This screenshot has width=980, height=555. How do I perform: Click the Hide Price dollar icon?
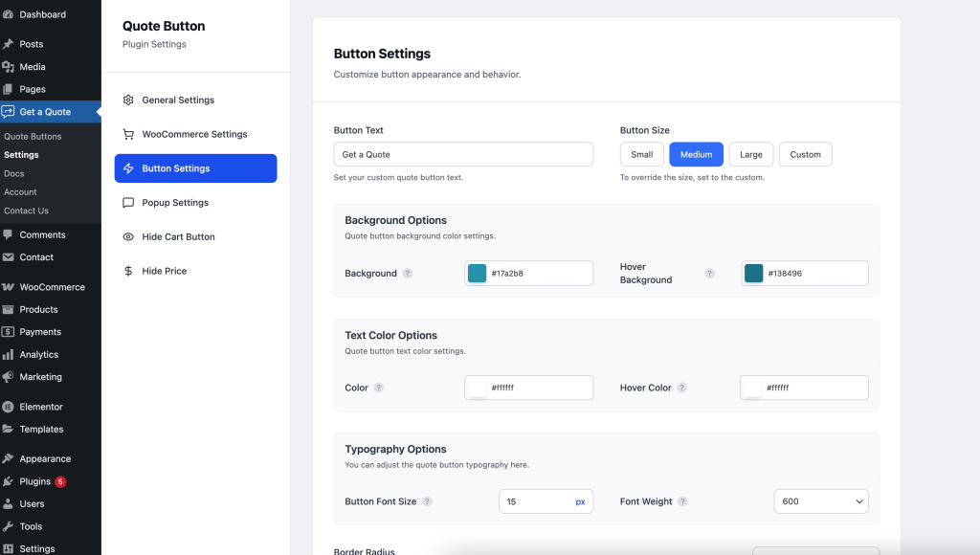[x=129, y=272]
